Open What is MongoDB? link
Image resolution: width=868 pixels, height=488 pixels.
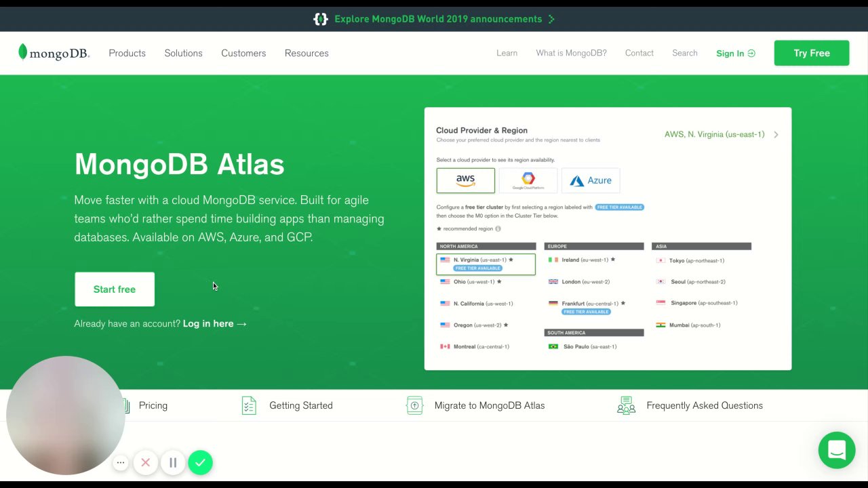pyautogui.click(x=571, y=53)
